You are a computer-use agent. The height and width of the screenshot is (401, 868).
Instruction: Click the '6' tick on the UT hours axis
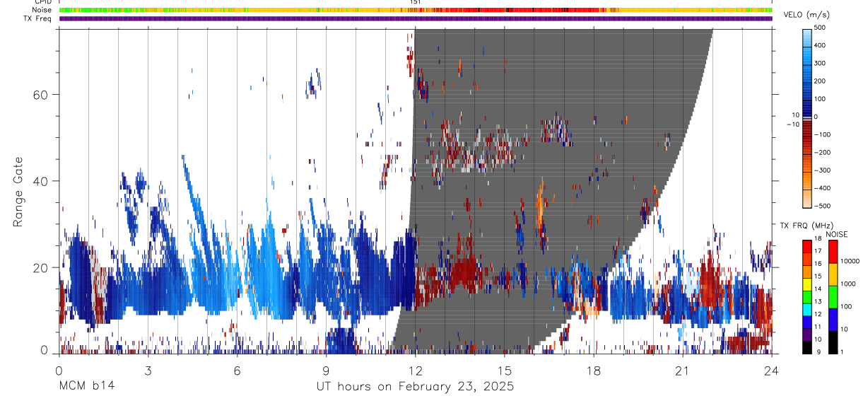pos(237,370)
